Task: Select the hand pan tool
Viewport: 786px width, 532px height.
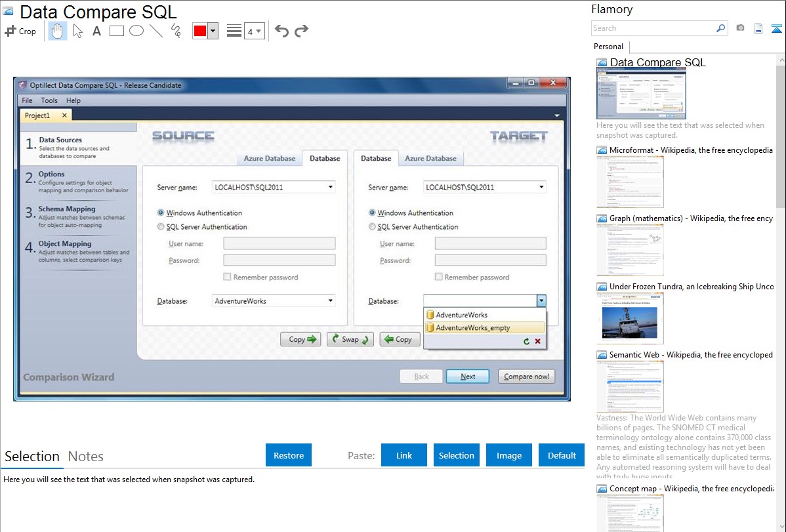Action: coord(57,31)
